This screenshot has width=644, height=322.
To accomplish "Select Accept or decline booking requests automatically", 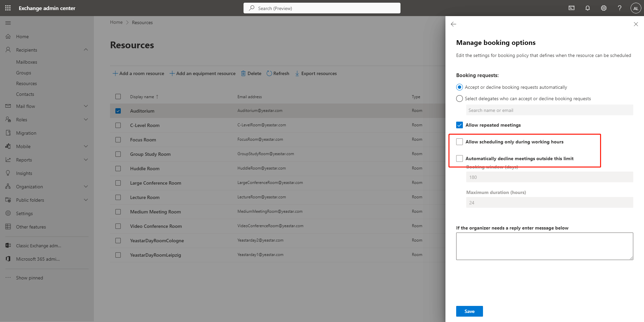I will [460, 87].
